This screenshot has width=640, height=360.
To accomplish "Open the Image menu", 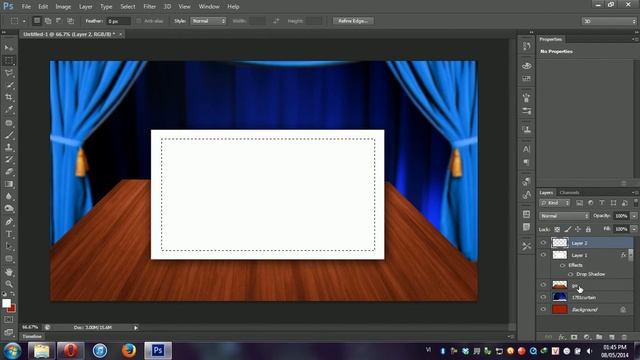I will click(63, 7).
